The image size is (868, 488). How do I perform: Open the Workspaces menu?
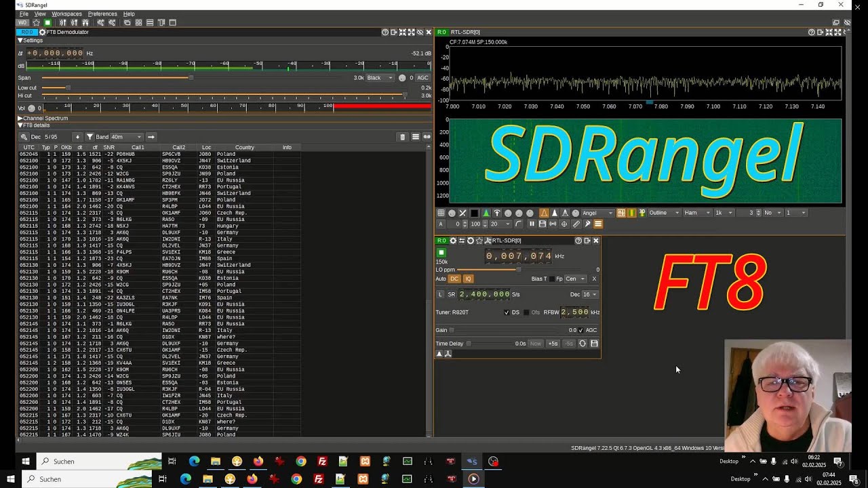point(66,14)
